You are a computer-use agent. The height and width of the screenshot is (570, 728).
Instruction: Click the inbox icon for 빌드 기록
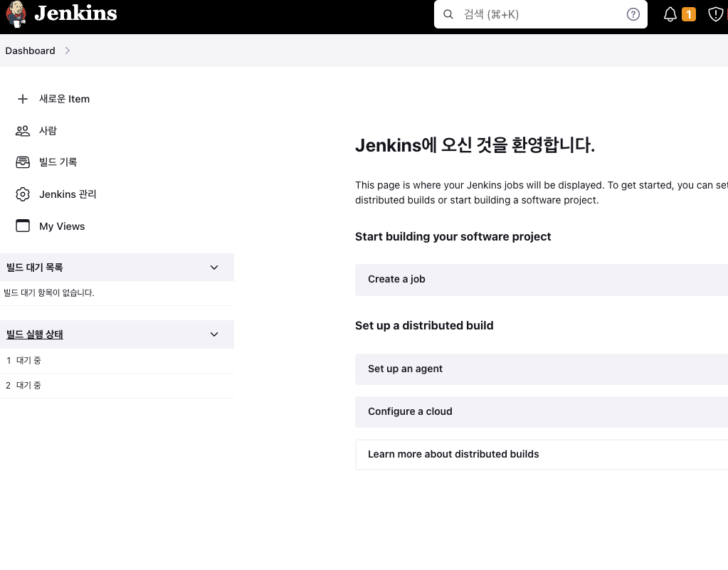click(23, 162)
